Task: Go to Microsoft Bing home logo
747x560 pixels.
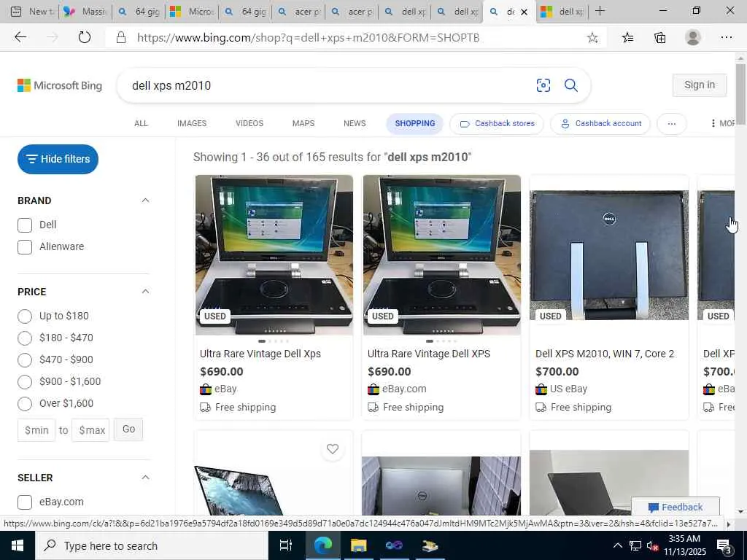Action: pos(60,85)
